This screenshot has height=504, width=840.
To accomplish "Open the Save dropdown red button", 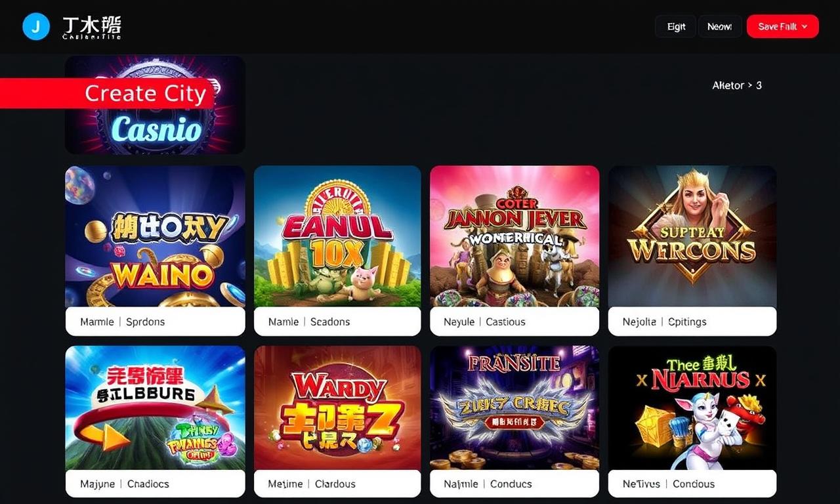I will [x=783, y=26].
